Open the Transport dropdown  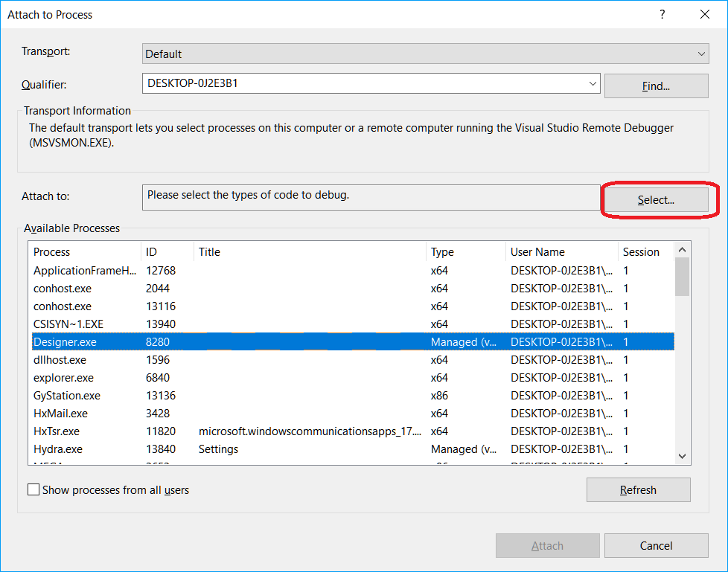(x=700, y=53)
